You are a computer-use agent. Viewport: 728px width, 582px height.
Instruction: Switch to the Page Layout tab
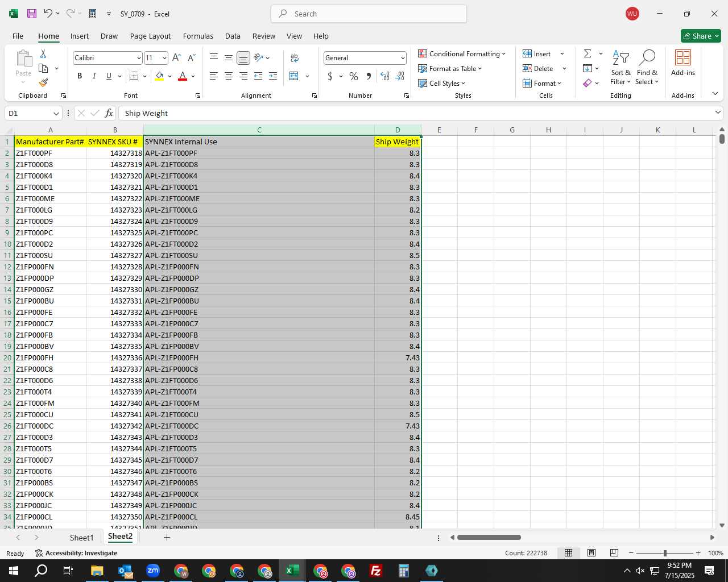click(x=150, y=36)
